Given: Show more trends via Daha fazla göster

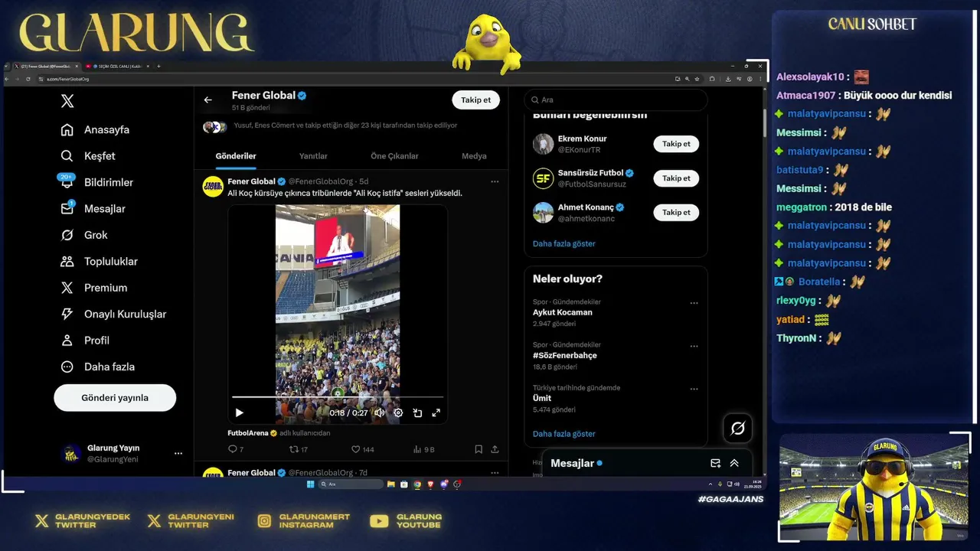Looking at the screenshot, I should 563,434.
